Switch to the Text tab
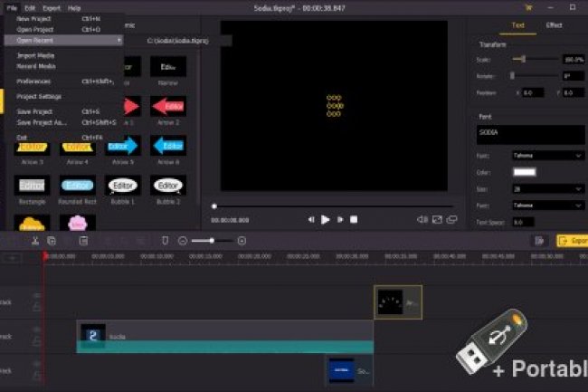The width and height of the screenshot is (588, 392). [517, 25]
